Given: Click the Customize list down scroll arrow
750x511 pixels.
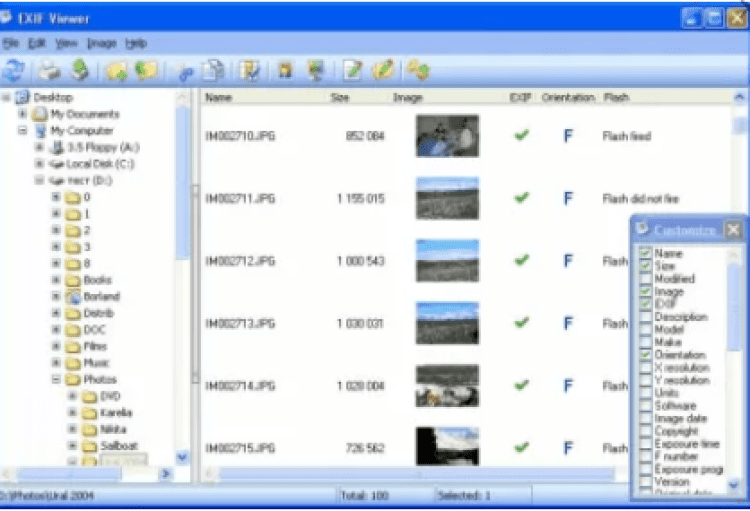Looking at the screenshot, I should pos(733,485).
